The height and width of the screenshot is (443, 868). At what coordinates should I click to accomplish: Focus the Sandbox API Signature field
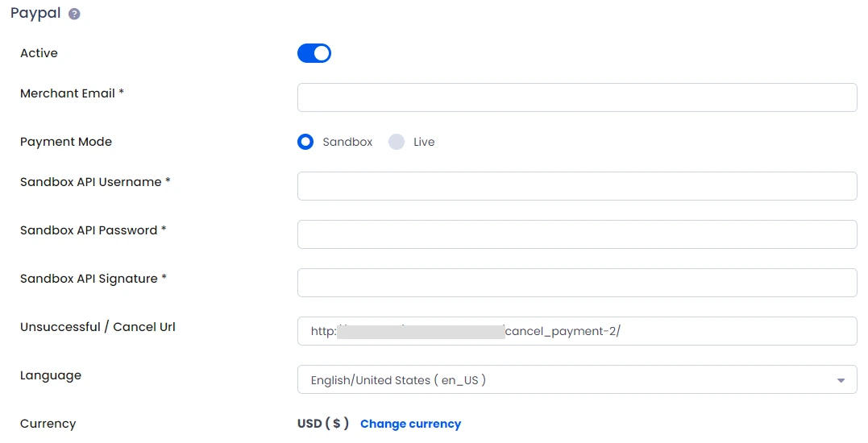(x=577, y=283)
